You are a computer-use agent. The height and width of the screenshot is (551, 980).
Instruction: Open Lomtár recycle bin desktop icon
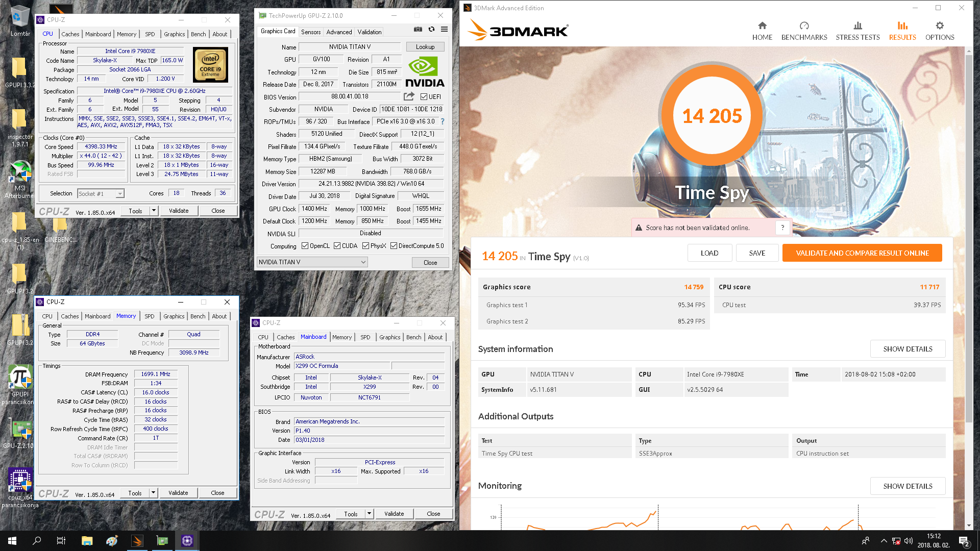[20, 21]
